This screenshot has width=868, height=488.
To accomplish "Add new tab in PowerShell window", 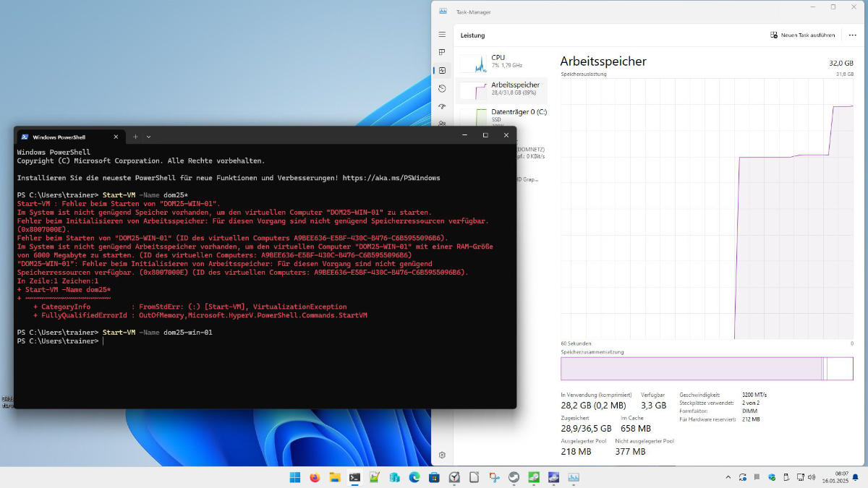I will (x=135, y=136).
